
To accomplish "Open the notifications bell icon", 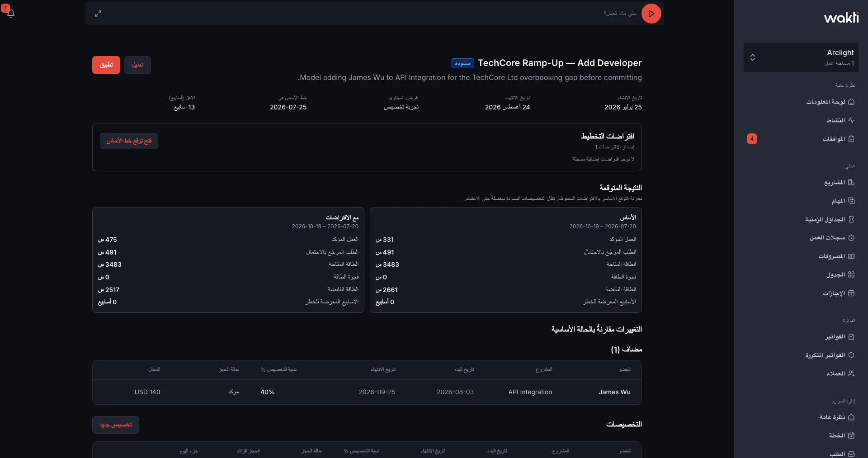I will click(11, 14).
